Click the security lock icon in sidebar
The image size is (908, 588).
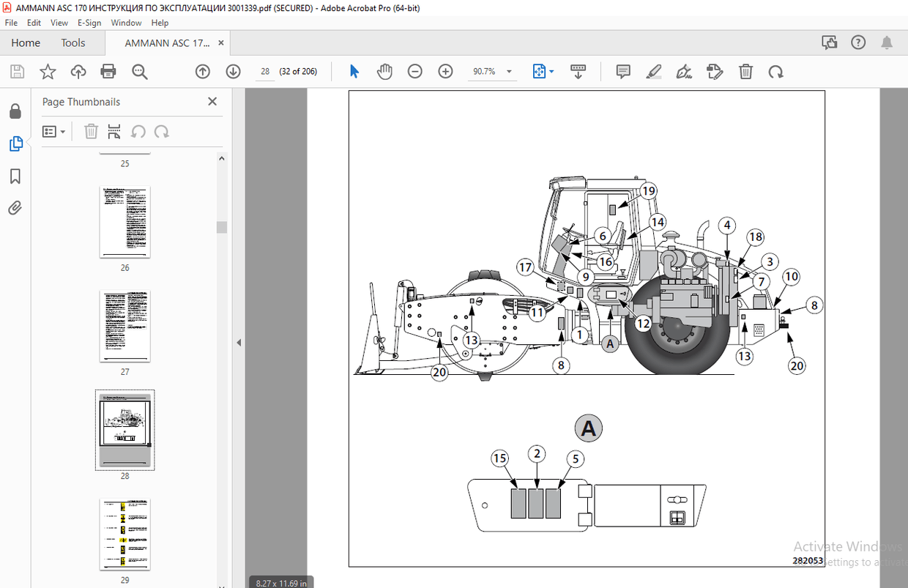pyautogui.click(x=16, y=111)
